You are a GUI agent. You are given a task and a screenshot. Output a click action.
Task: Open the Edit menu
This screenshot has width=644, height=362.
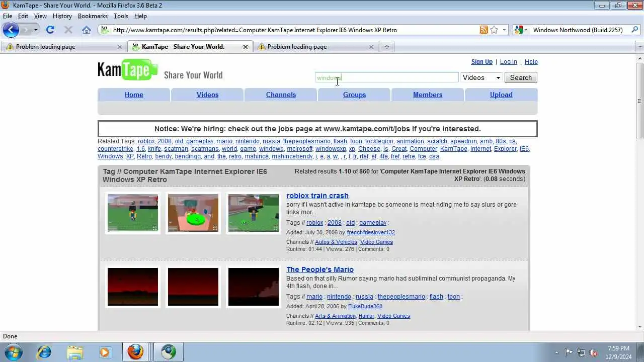coord(23,16)
